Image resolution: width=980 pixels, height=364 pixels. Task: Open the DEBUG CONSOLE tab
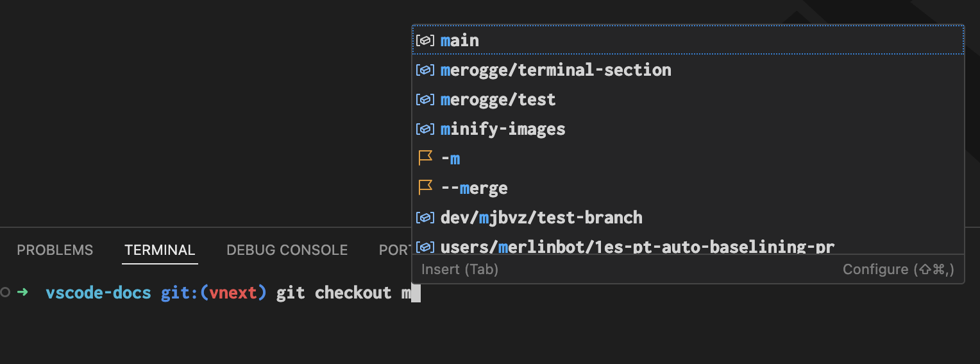(x=287, y=250)
